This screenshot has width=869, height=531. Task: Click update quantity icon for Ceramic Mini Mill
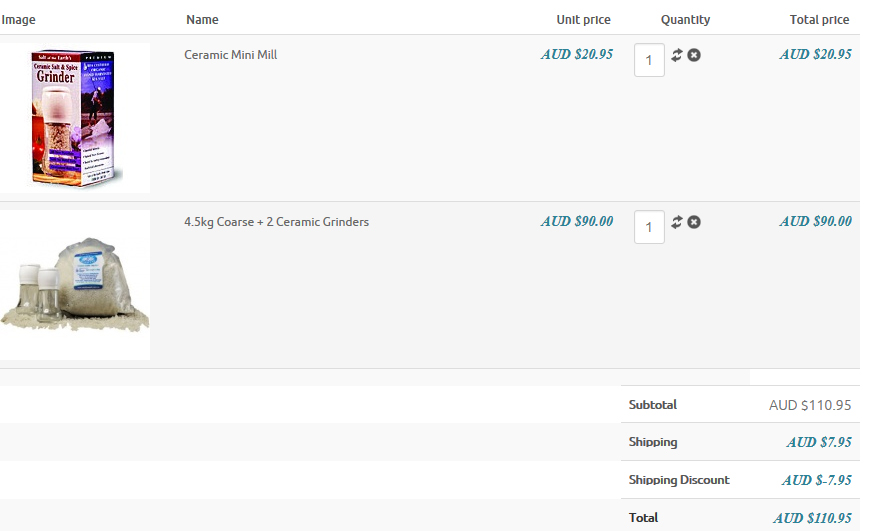[677, 55]
